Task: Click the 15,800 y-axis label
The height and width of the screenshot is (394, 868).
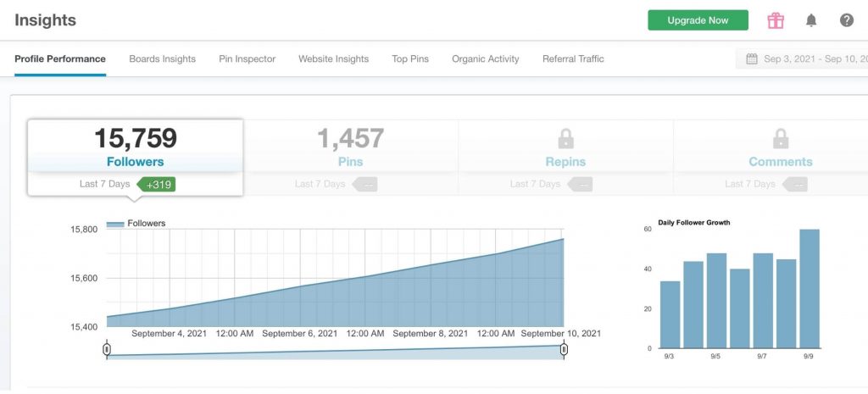Action: [84, 229]
